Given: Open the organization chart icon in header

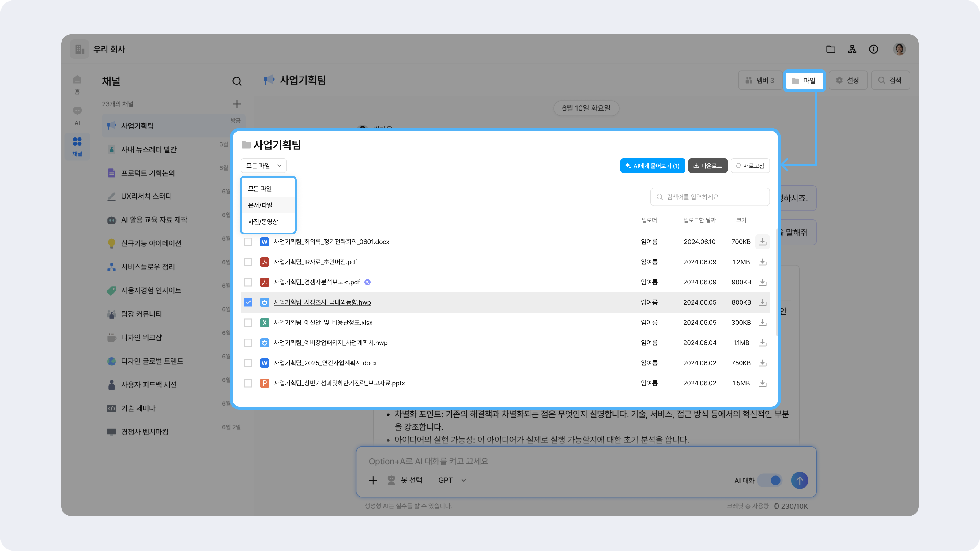Looking at the screenshot, I should tap(852, 49).
